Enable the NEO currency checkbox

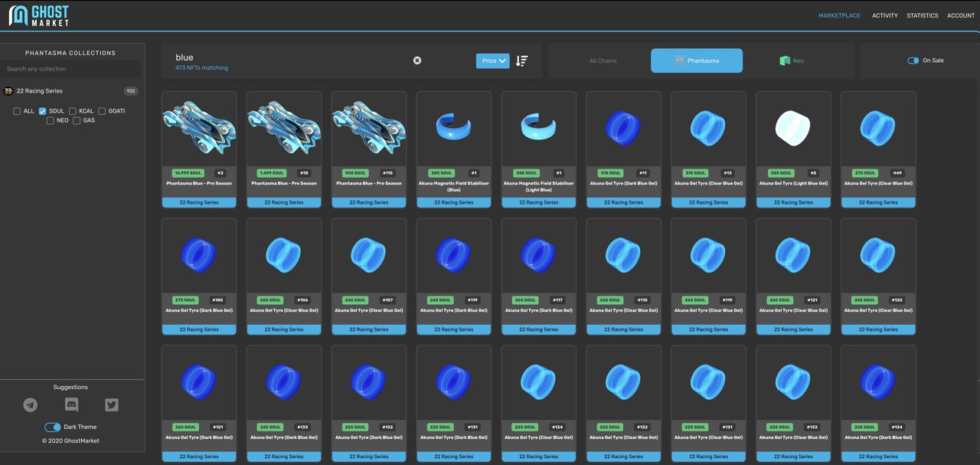coord(51,120)
